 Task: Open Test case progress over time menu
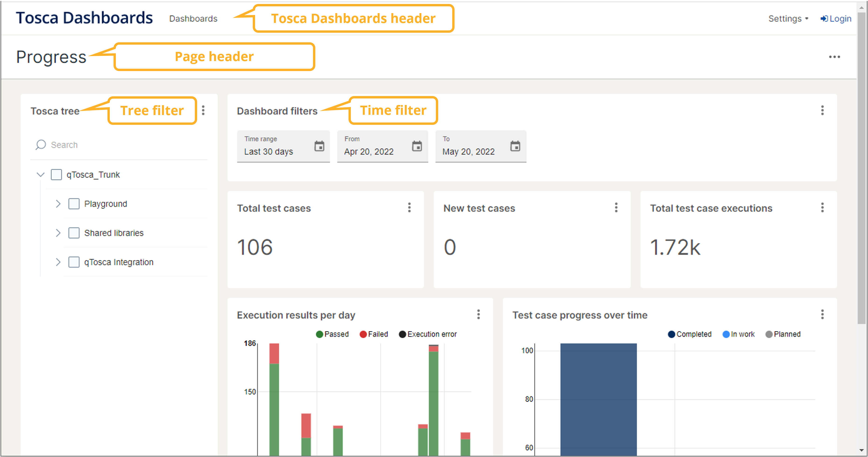tap(822, 314)
